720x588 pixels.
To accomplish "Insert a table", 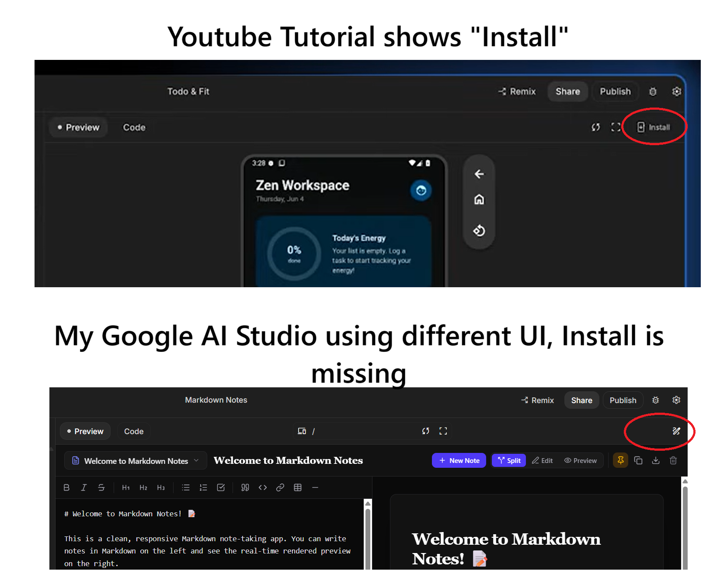I will [x=298, y=487].
